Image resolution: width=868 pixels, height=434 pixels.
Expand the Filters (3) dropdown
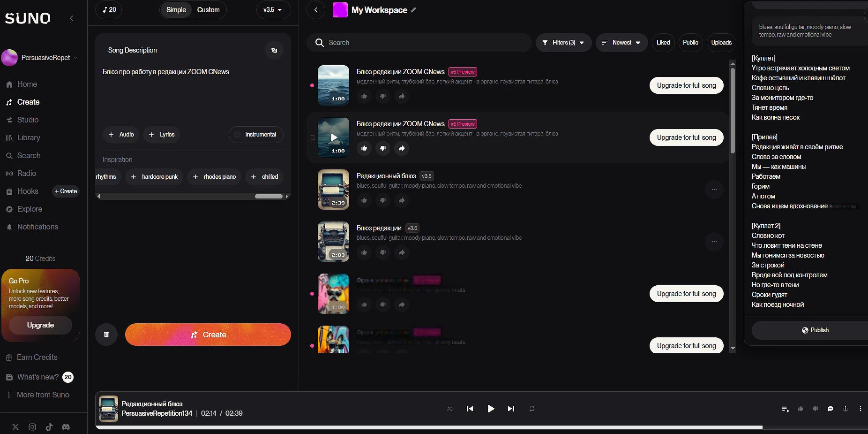563,43
